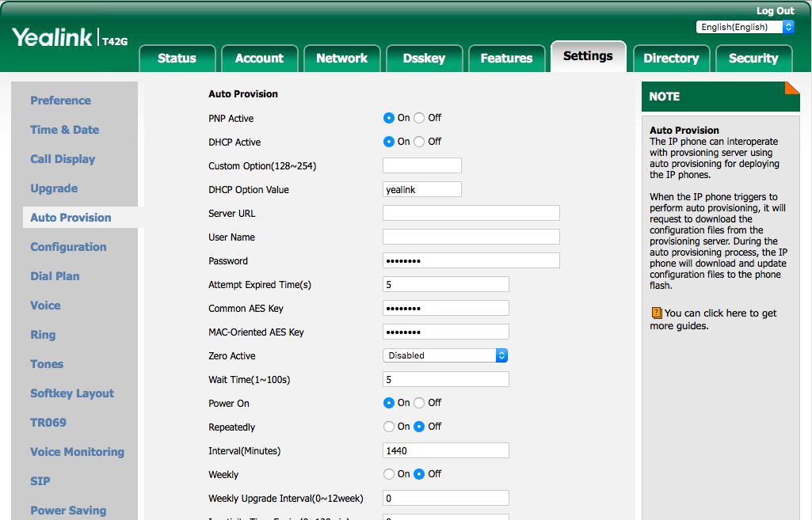Open the Dsskey tab
812x520 pixels.
coord(424,59)
